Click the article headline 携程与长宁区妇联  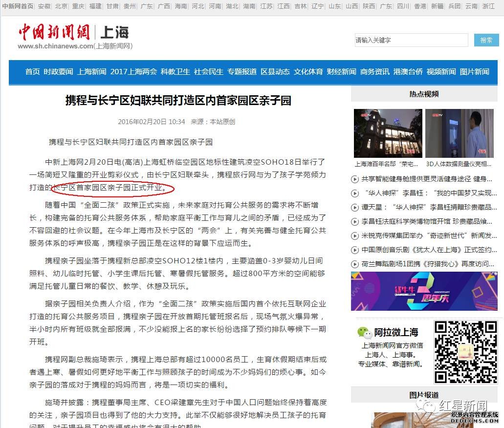178,101
